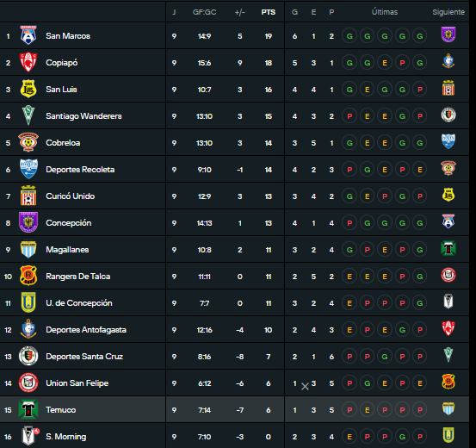The height and width of the screenshot is (448, 476).
Task: Click the Magallanes team crest
Action: pos(28,249)
